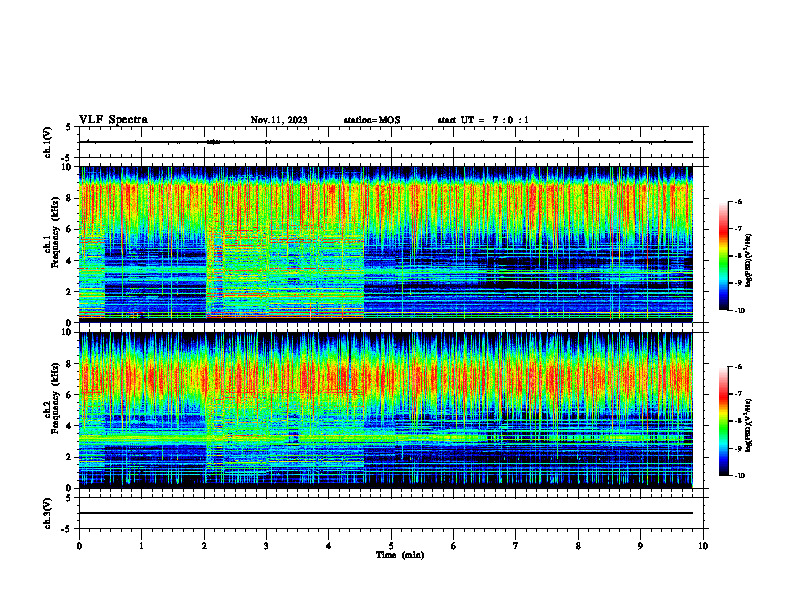The image size is (792, 612).
Task: Click the "VLF Spectra" plot title
Action: pyautogui.click(x=113, y=120)
